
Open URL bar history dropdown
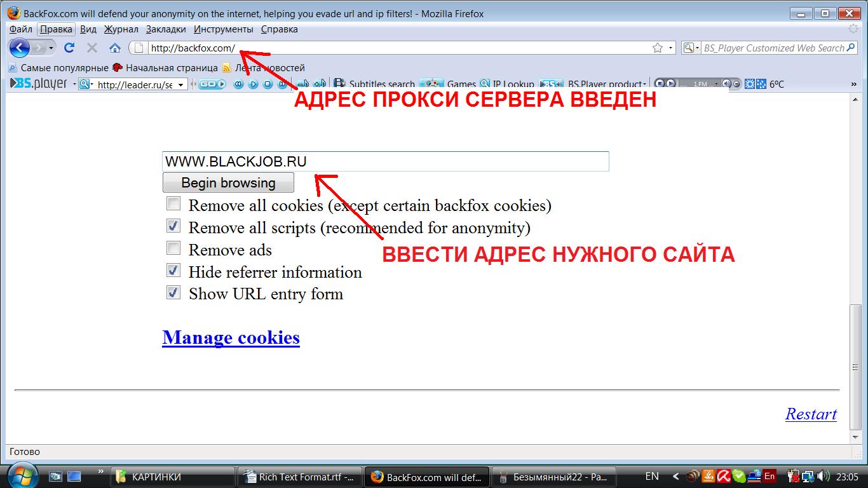click(x=671, y=48)
